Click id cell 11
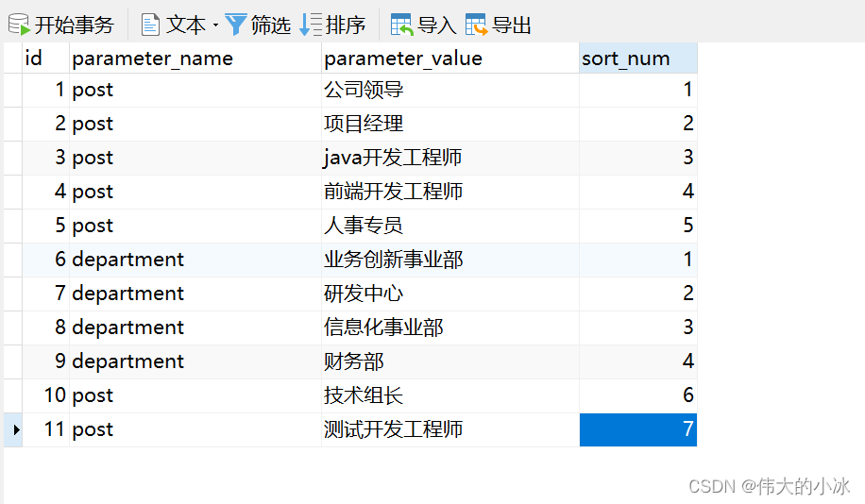 45,429
